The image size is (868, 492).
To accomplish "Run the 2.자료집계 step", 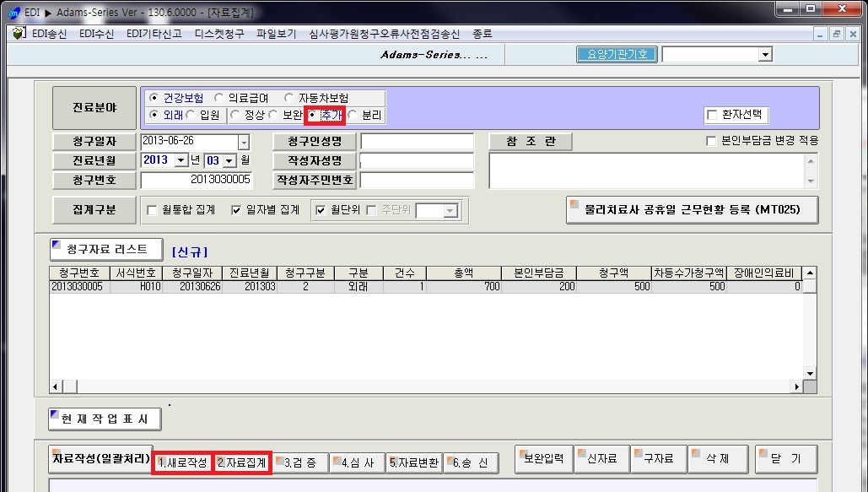I will tap(242, 462).
